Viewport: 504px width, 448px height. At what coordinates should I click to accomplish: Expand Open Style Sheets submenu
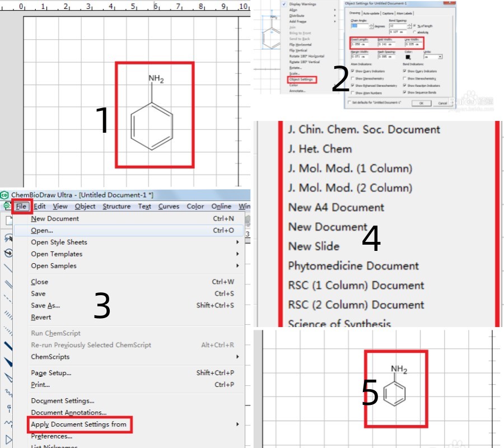click(237, 242)
